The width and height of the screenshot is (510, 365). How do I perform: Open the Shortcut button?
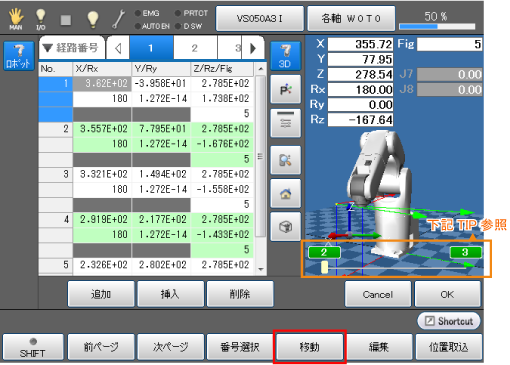pos(449,321)
